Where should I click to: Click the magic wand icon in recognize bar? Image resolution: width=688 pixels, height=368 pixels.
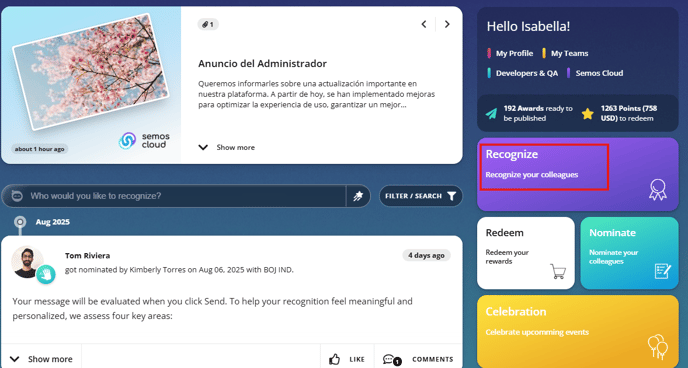point(358,196)
